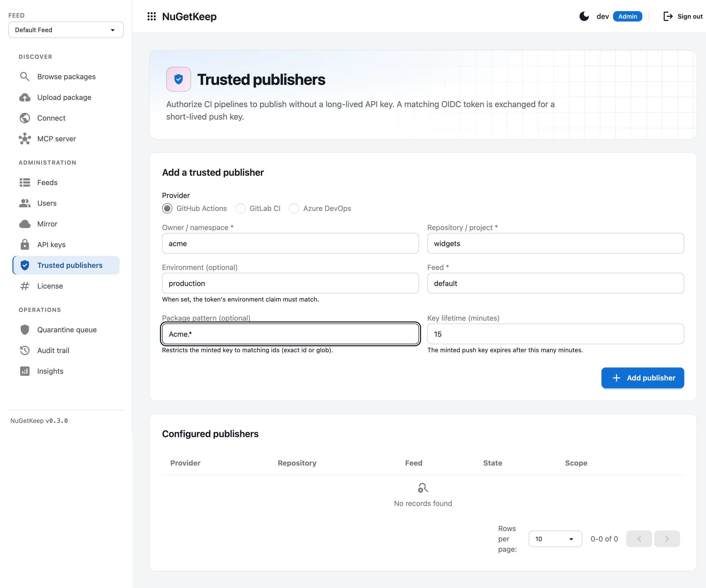Click the '0-0 of 0' pagination text

[604, 539]
